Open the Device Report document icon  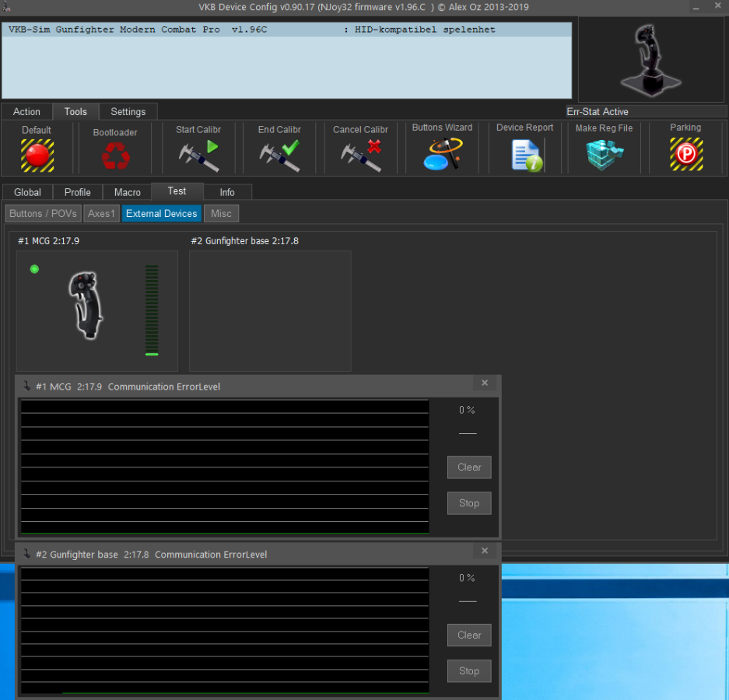tap(527, 156)
